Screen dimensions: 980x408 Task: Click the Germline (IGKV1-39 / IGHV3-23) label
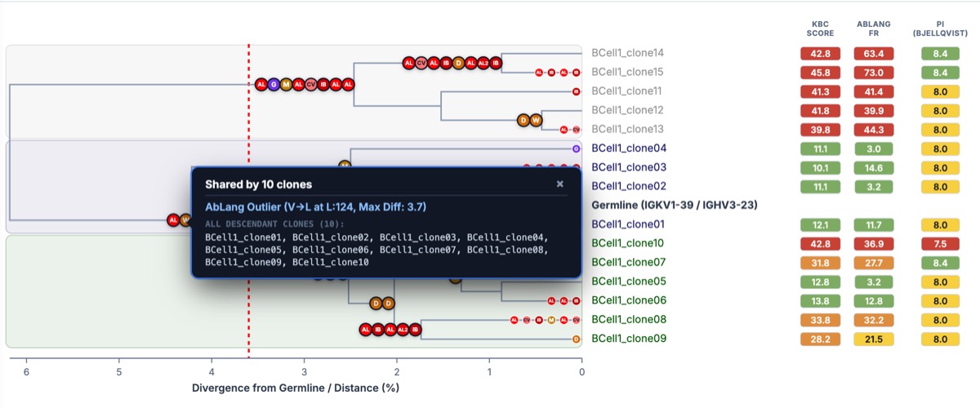pos(675,205)
